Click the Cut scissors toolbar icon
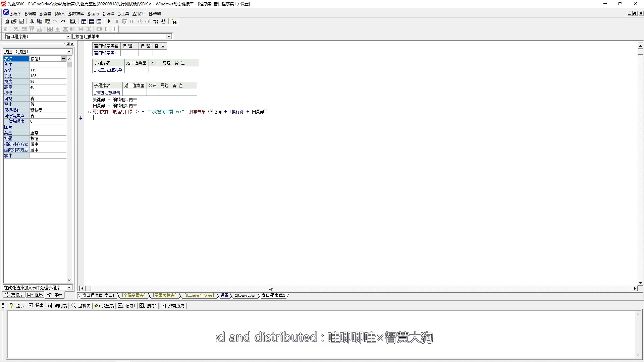The width and height of the screenshot is (644, 362). click(32, 21)
